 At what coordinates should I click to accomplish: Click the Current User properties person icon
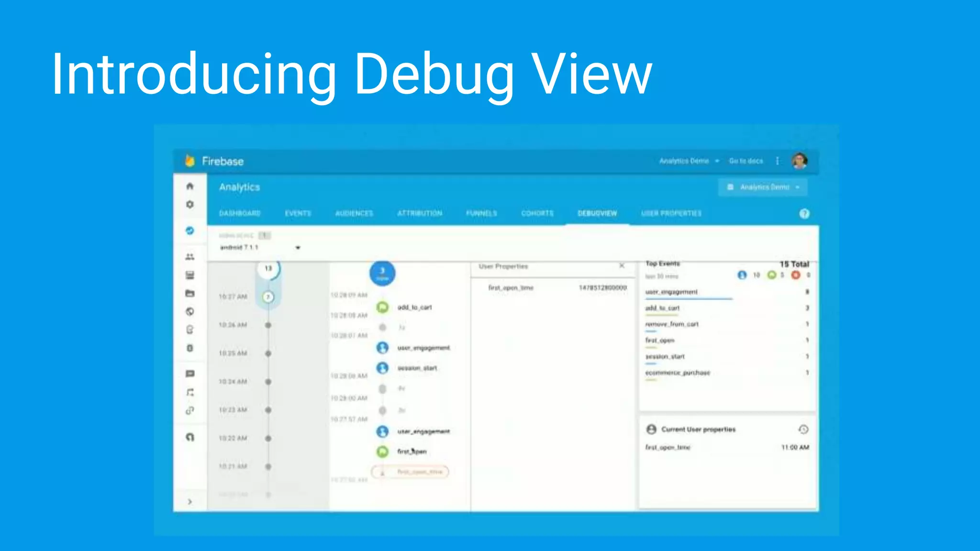click(x=651, y=429)
